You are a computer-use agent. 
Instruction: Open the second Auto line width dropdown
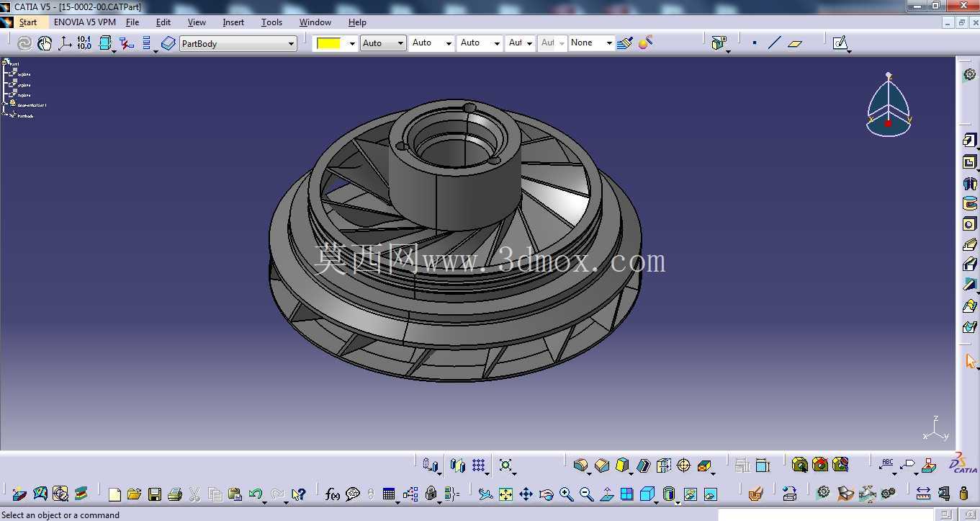432,43
